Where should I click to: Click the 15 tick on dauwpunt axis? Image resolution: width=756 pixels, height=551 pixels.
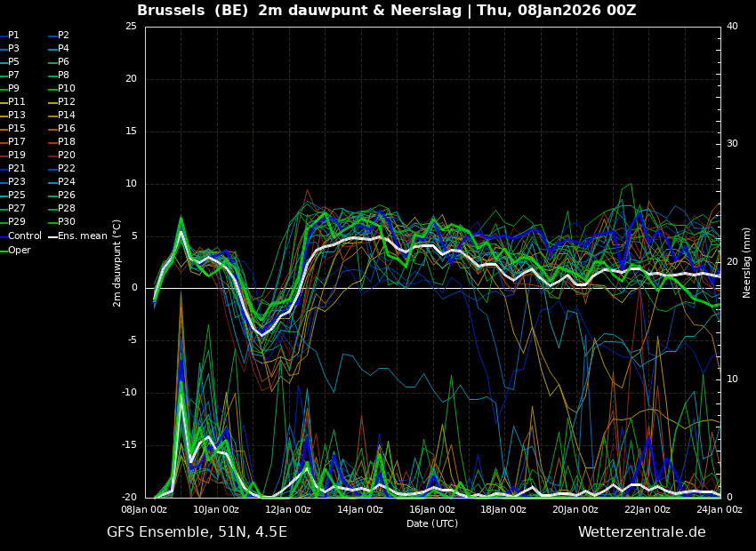click(x=131, y=132)
